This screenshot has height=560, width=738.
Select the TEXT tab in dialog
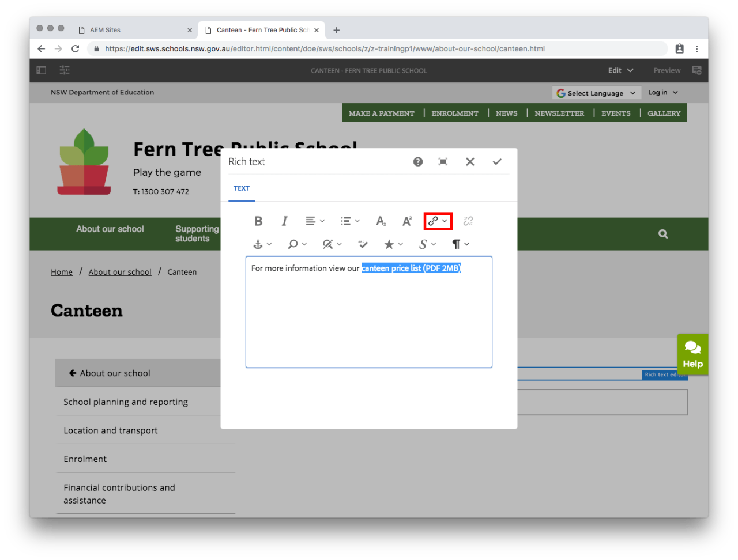tap(242, 188)
